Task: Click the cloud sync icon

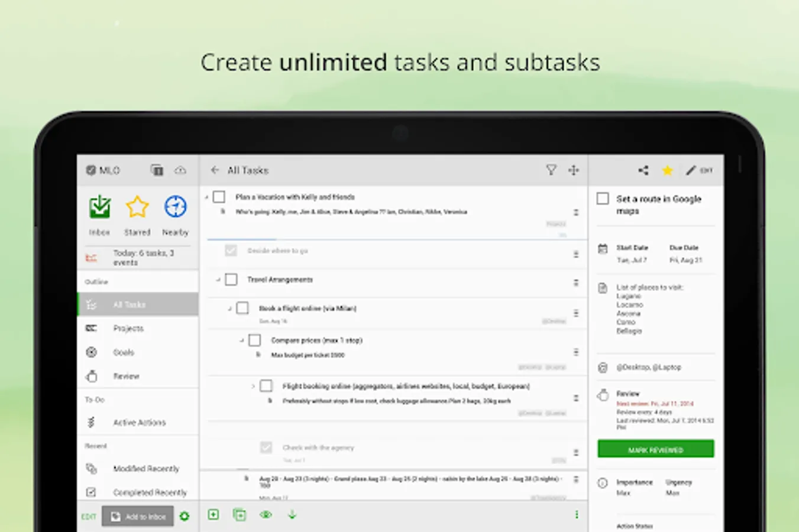Action: click(180, 170)
